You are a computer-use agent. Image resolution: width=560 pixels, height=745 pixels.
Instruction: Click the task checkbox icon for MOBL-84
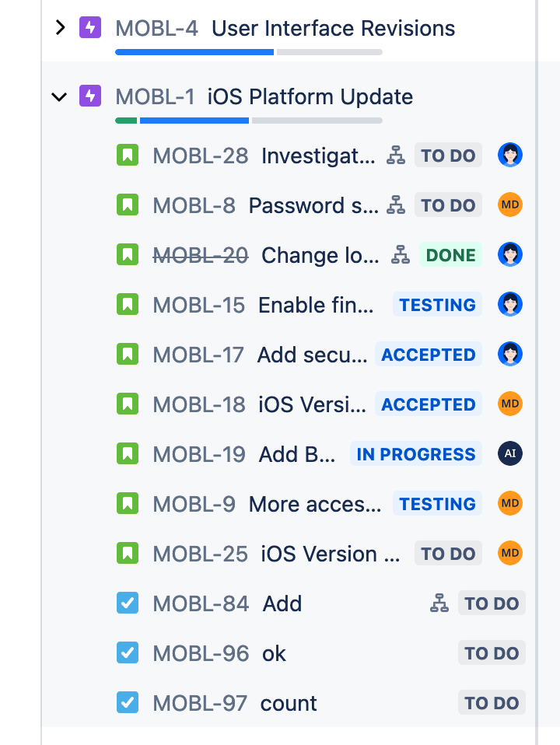(x=127, y=603)
